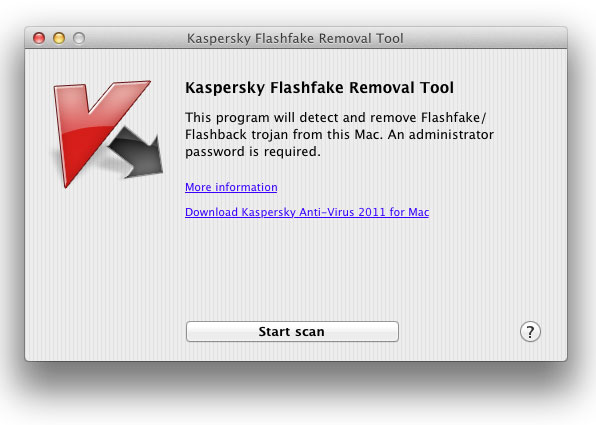Click the greyed-out zoom window button
The height and width of the screenshot is (425, 596).
[79, 38]
